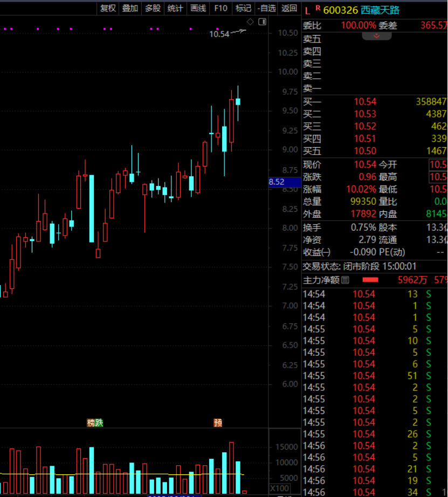Click the 榜 ranking badge on the chart

click(x=91, y=423)
